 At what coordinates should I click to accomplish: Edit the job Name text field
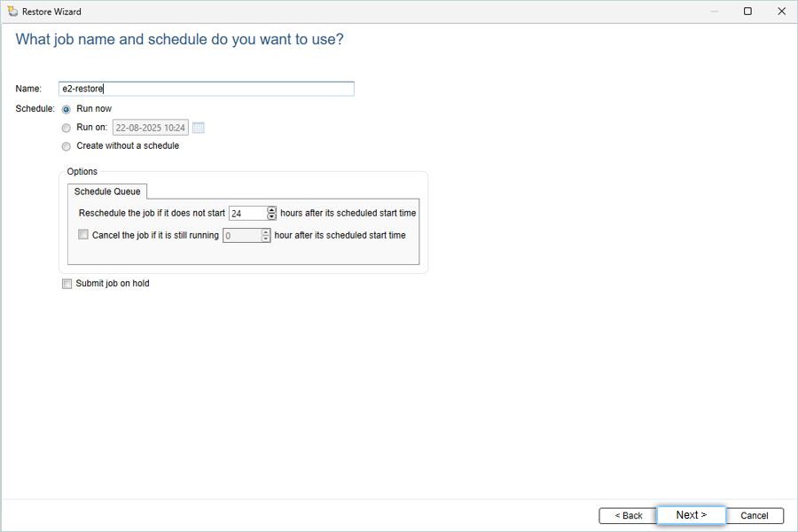point(206,89)
